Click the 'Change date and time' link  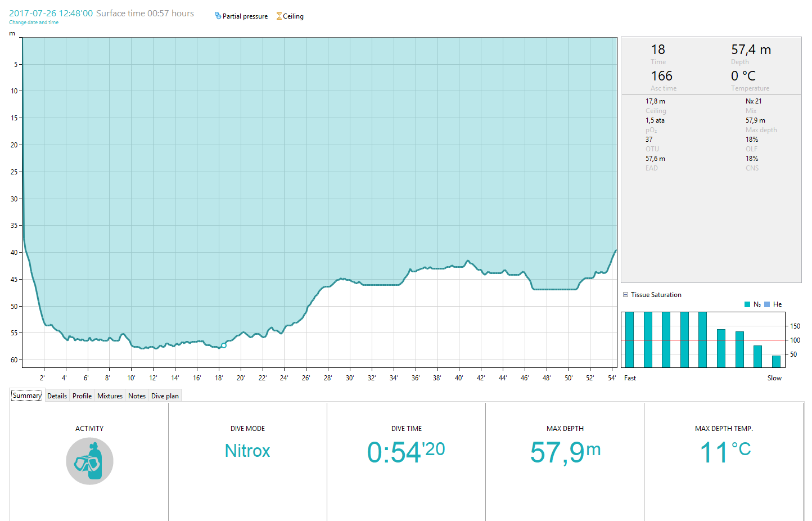34,23
